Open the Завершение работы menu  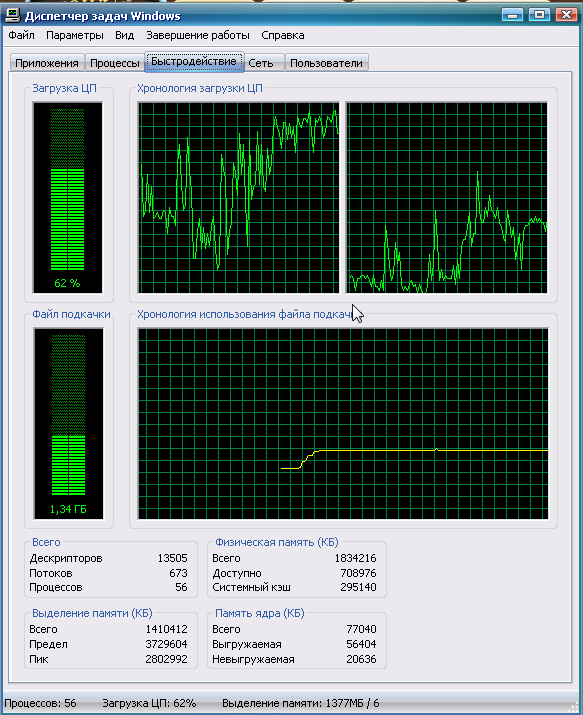pyautogui.click(x=198, y=35)
